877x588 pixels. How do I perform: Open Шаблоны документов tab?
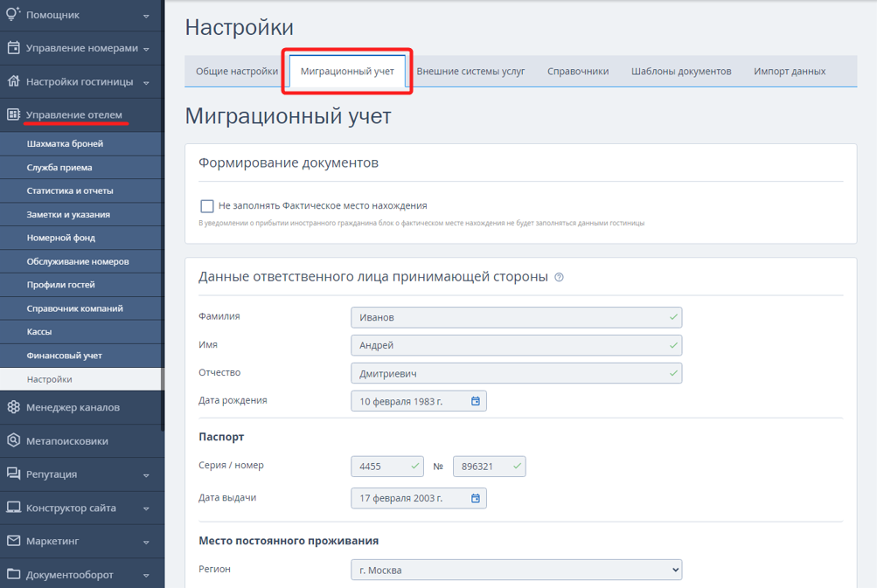coord(680,71)
